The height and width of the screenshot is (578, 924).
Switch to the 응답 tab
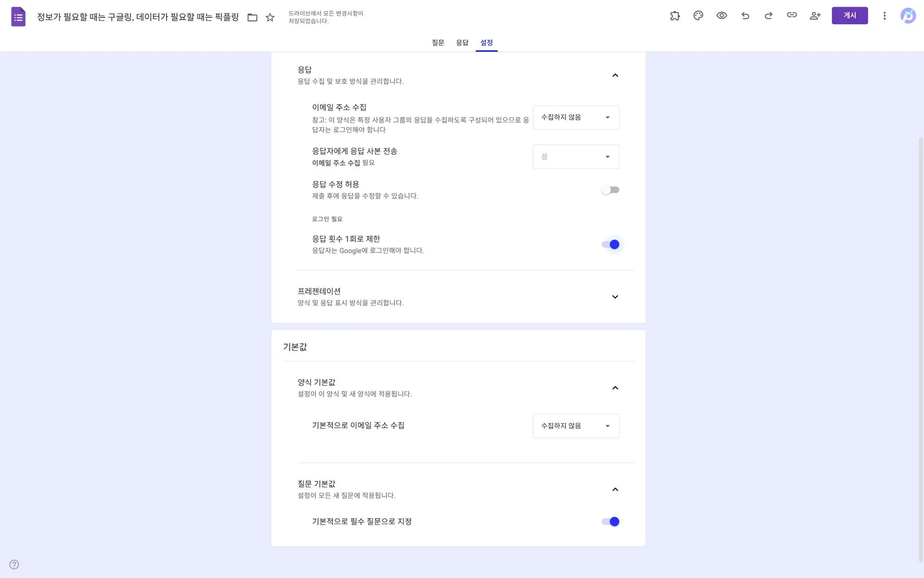tap(462, 42)
